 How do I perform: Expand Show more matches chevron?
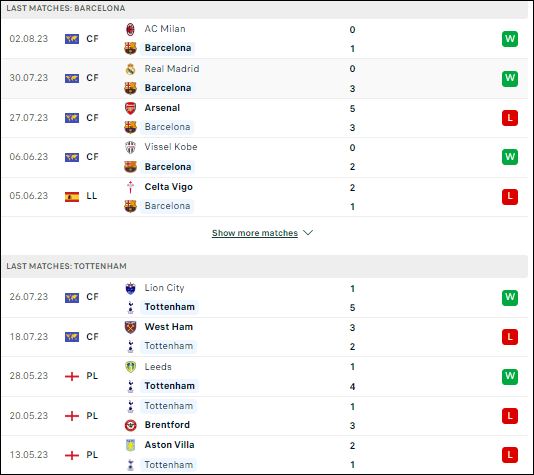[308, 233]
